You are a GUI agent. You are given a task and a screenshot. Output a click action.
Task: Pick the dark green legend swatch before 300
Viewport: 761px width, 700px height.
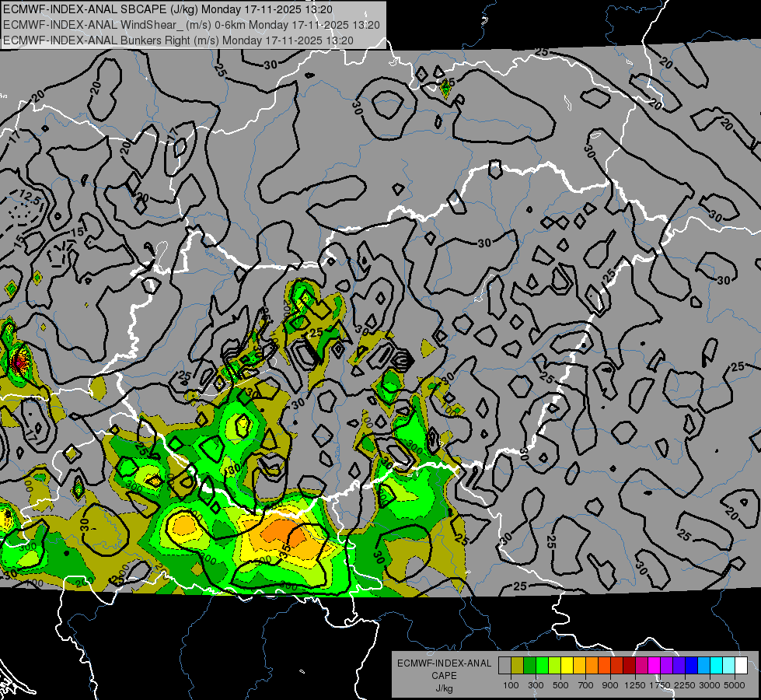pyautogui.click(x=529, y=666)
